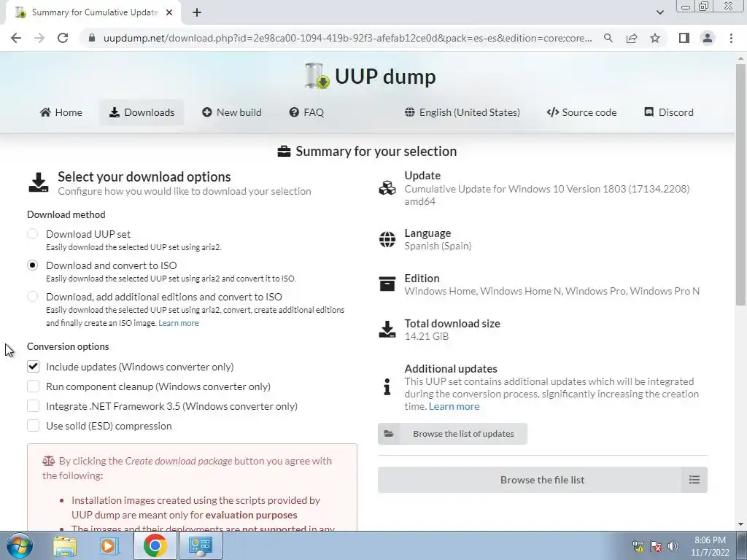Click the network tray icon

tap(638, 546)
